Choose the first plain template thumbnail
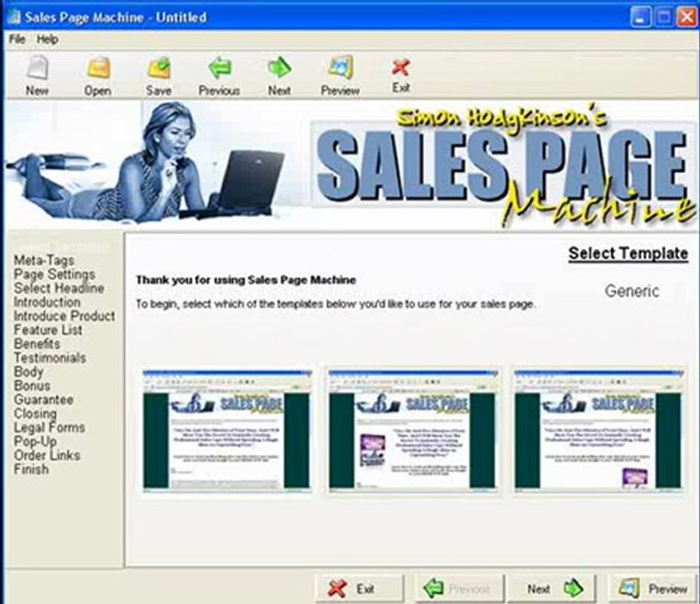This screenshot has height=604, width=700. [x=227, y=430]
